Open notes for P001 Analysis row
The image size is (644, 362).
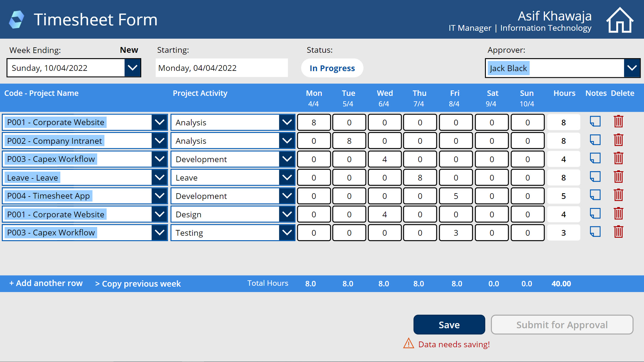[595, 122]
